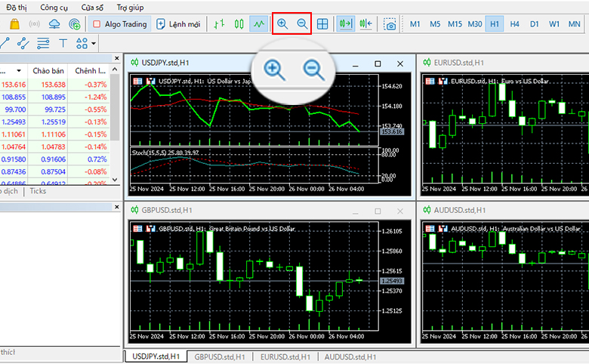Switch chart to candlestick type
This screenshot has height=364, width=589.
[239, 24]
